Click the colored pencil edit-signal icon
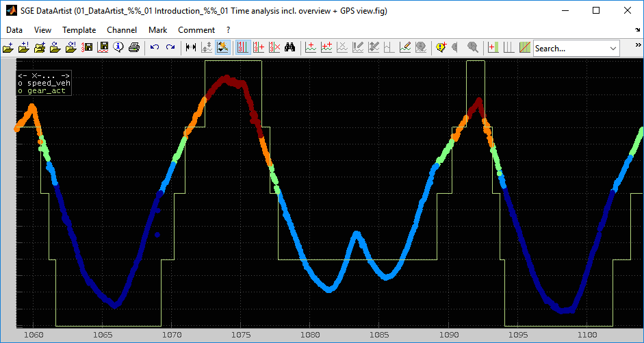644x343 pixels. pos(405,47)
